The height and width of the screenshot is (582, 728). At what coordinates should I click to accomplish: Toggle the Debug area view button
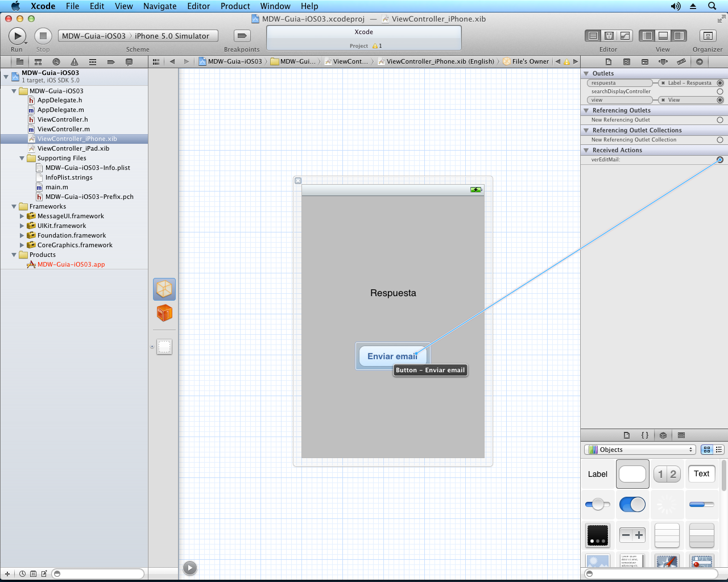click(x=663, y=36)
